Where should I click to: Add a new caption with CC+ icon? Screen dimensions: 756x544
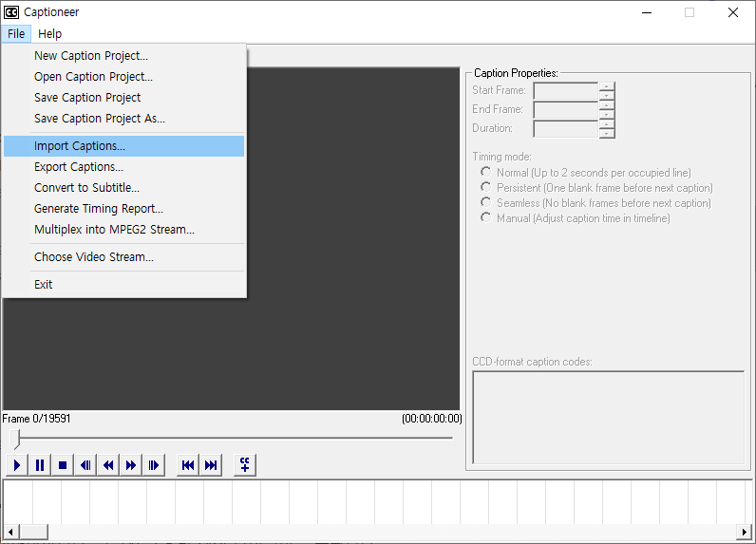pyautogui.click(x=245, y=465)
